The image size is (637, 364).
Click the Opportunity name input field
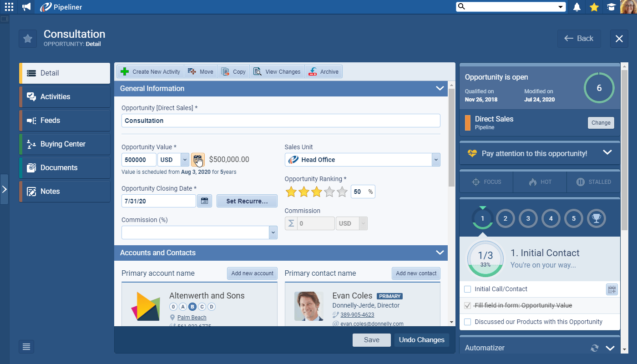tap(281, 121)
